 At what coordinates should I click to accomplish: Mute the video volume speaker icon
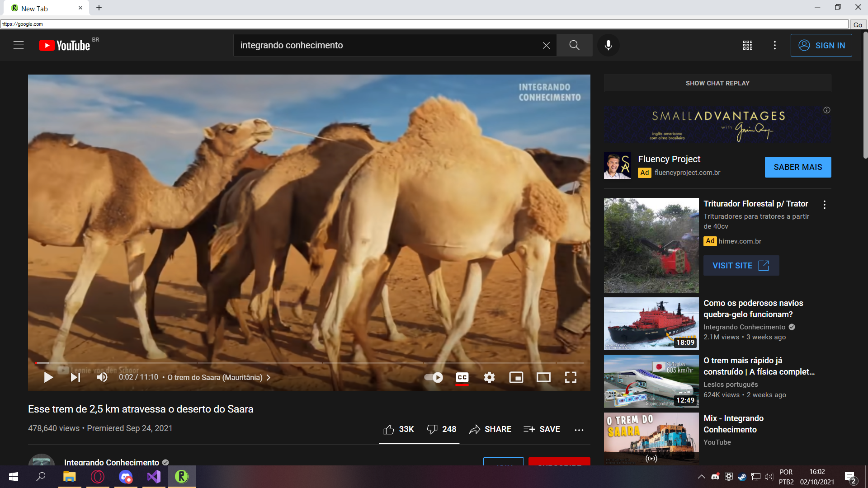102,377
